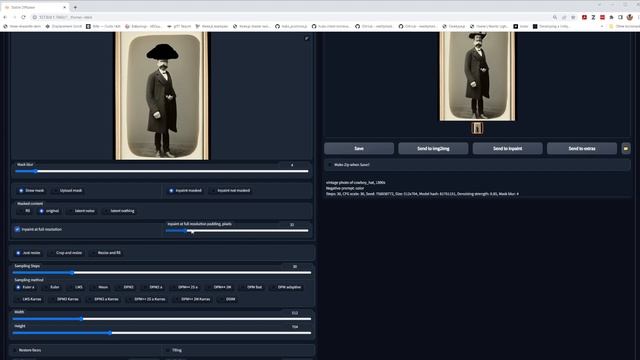Choose Euler sampling method
Screen dimensions: 640x360
tap(51, 287)
